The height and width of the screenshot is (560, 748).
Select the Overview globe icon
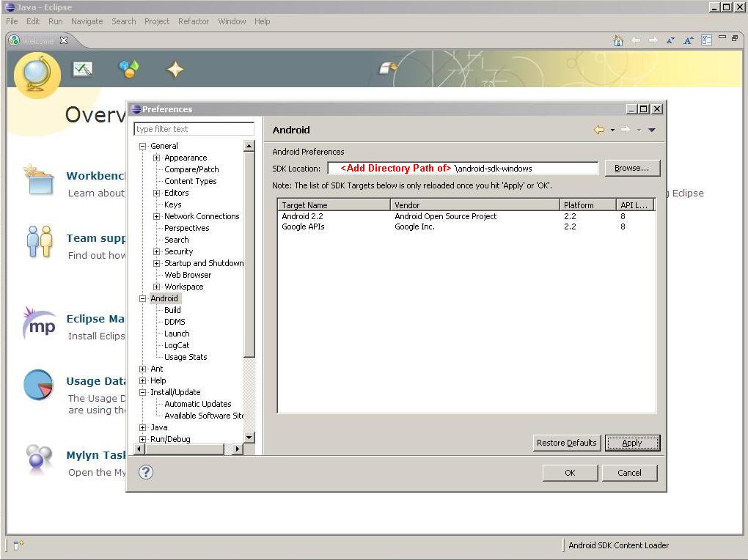(37, 75)
